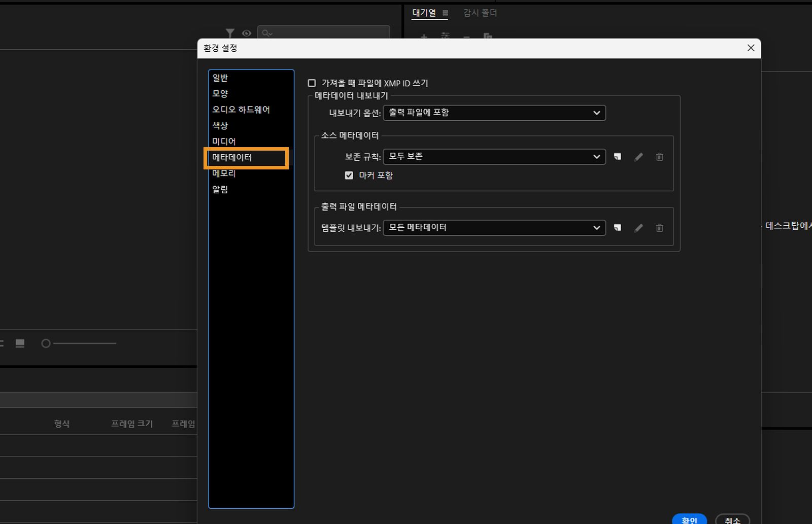Screen dimensions: 812x524
Task: Edit pencil icon for 템플릿 내보내기
Action: pos(638,228)
